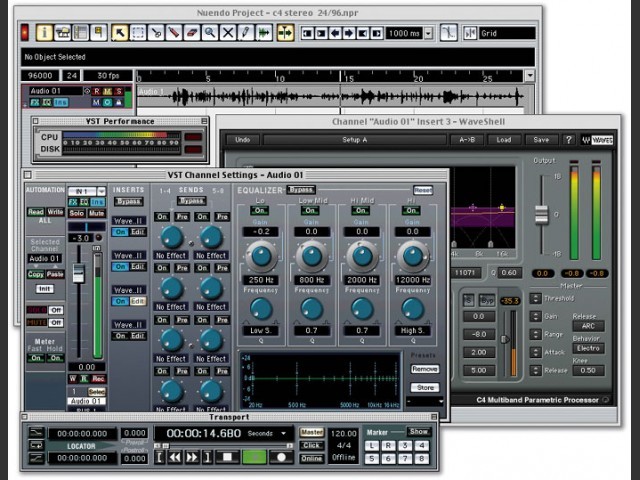Click the Audio 01 track name field

[x=55, y=91]
